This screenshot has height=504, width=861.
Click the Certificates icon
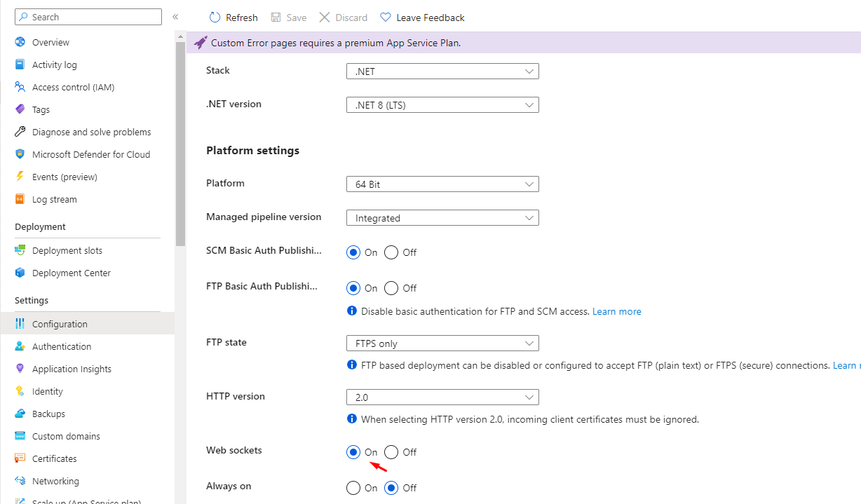[x=20, y=458]
